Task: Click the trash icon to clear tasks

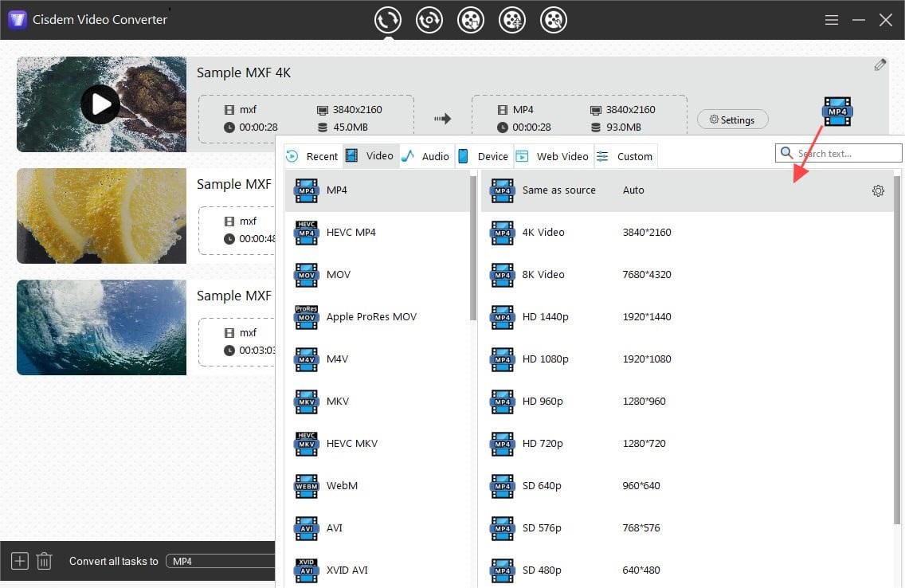Action: point(45,561)
